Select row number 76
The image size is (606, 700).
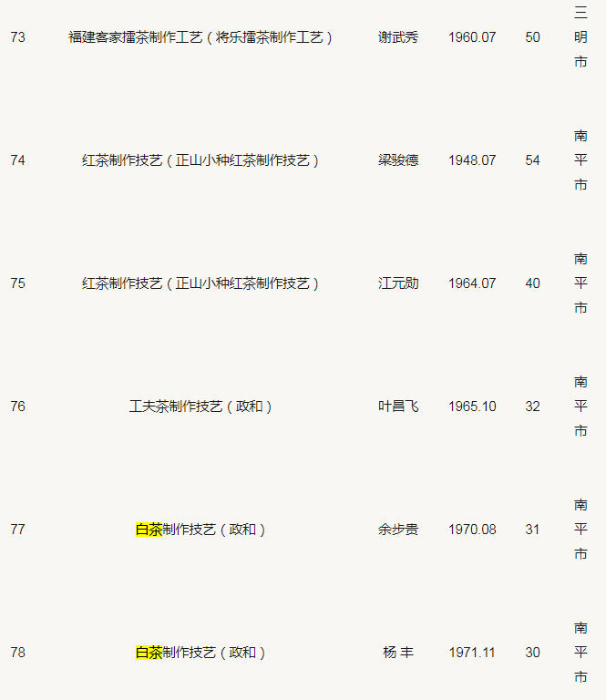[x=18, y=407]
